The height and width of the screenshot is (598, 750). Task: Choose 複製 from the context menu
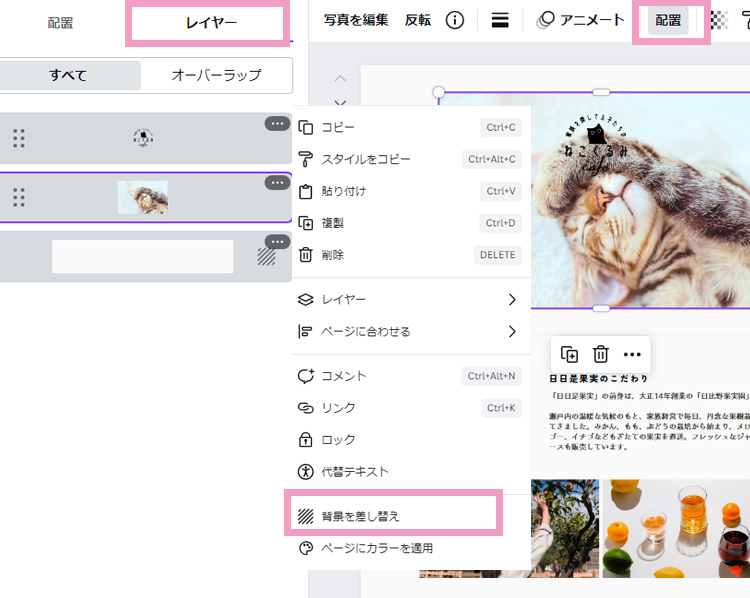click(411, 223)
